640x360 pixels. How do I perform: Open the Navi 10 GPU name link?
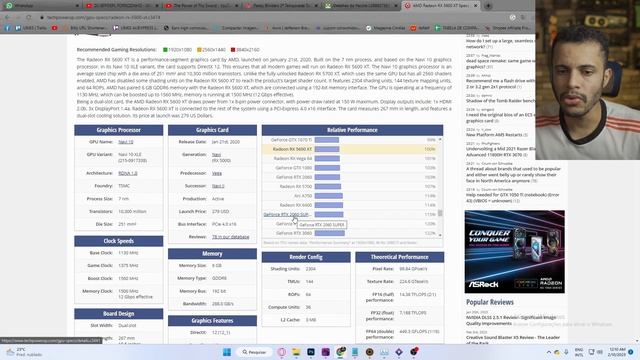point(126,142)
